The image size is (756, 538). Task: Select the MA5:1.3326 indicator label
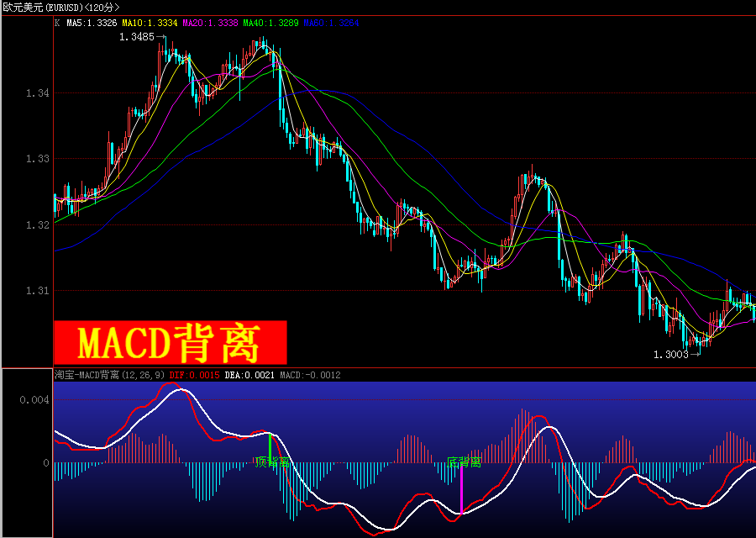pyautogui.click(x=92, y=23)
